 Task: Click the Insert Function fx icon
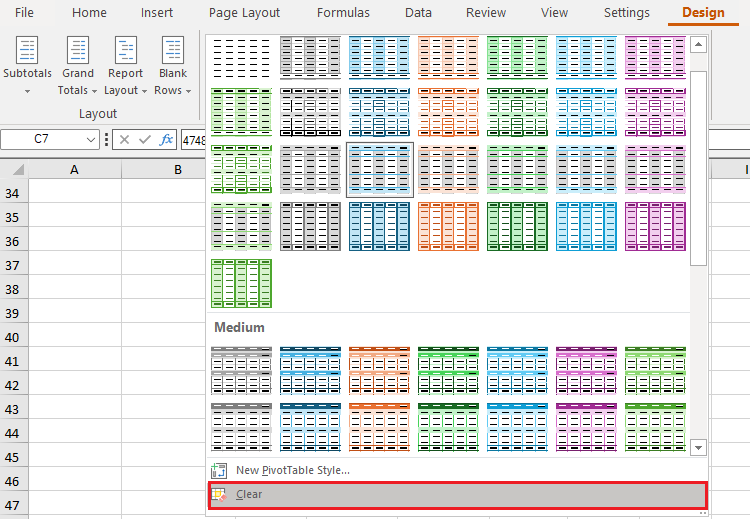167,139
